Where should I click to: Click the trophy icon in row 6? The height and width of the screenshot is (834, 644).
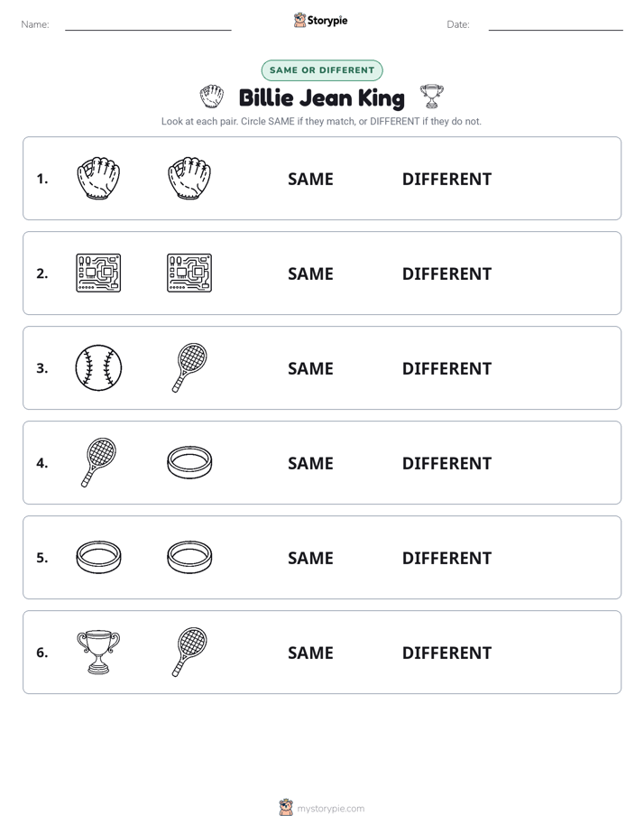98,653
